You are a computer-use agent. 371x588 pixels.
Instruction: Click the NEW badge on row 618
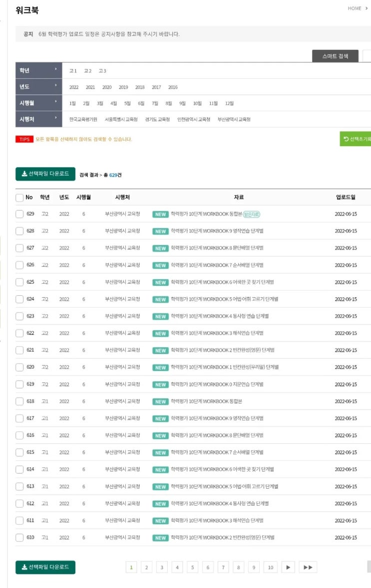click(x=160, y=401)
